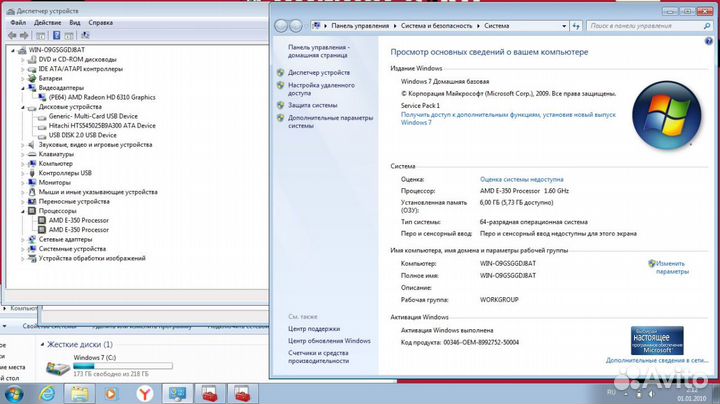The height and width of the screenshot is (404, 720).
Task: Click Дополнительные сведения в сети link
Action: point(657,360)
